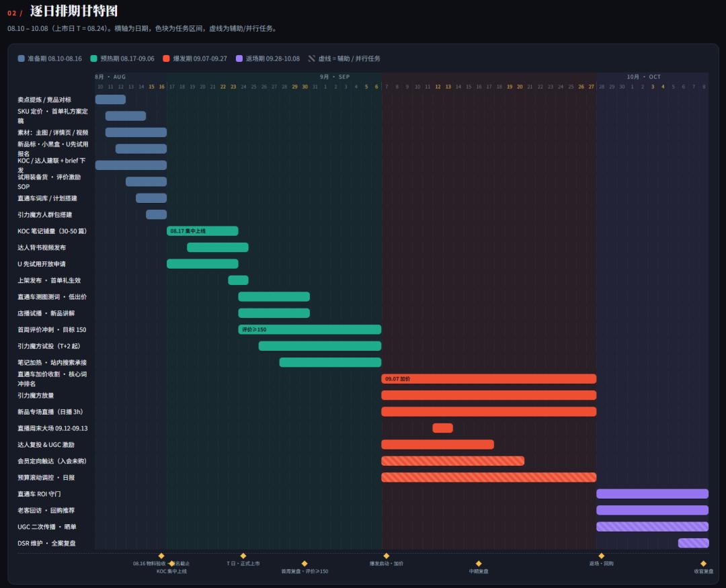Click the 08.16 物料验收 milestone diamond
Image resolution: width=726 pixels, height=588 pixels.
pos(161,556)
